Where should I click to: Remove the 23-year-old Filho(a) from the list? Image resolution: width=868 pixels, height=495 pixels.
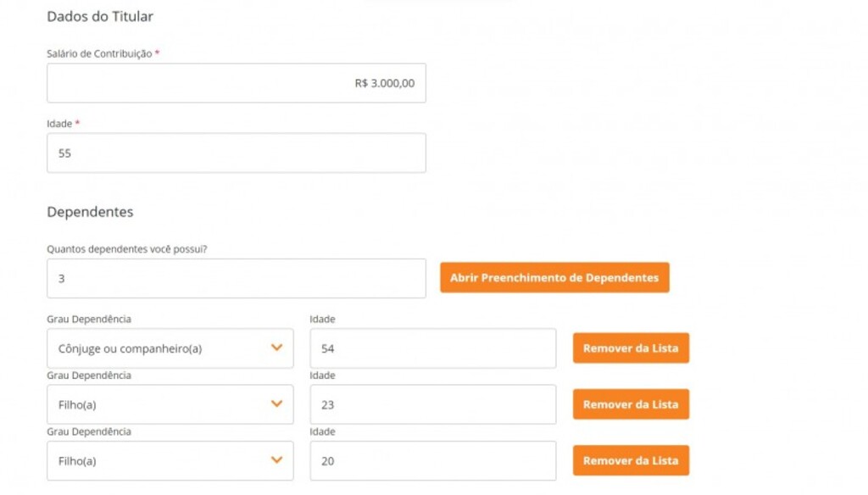point(631,404)
